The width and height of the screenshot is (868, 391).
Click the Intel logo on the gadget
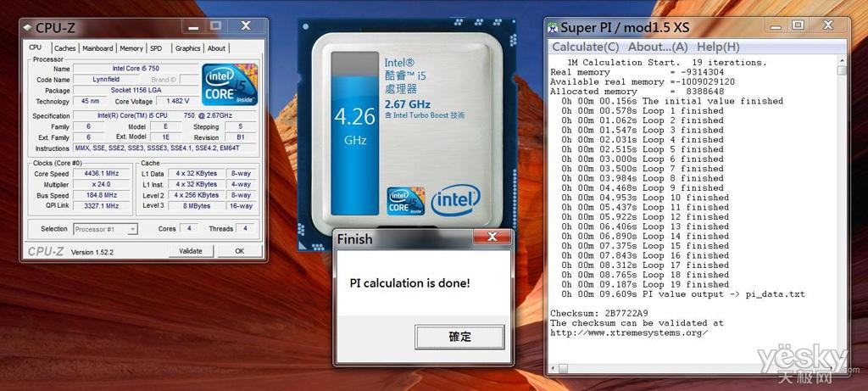[455, 200]
